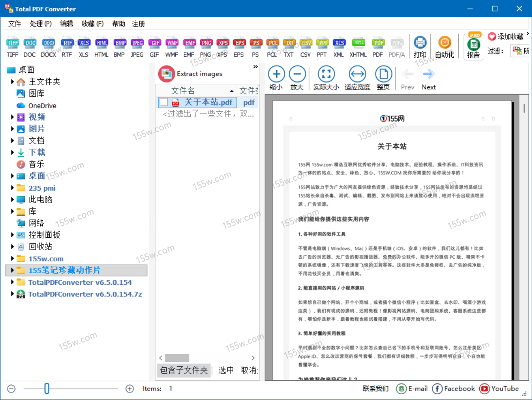Click the 整页 whole page icon
This screenshot has height=400, width=532.
[383, 75]
